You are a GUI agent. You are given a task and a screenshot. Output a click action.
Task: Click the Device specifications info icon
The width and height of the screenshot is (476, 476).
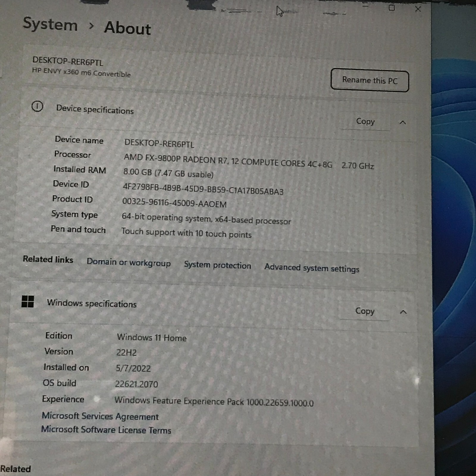pyautogui.click(x=37, y=106)
